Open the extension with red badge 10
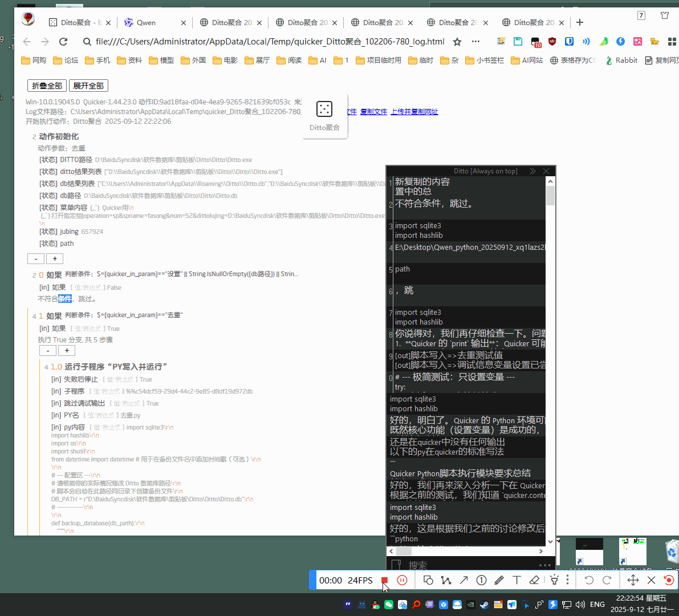This screenshot has width=679, height=616. coord(536,42)
